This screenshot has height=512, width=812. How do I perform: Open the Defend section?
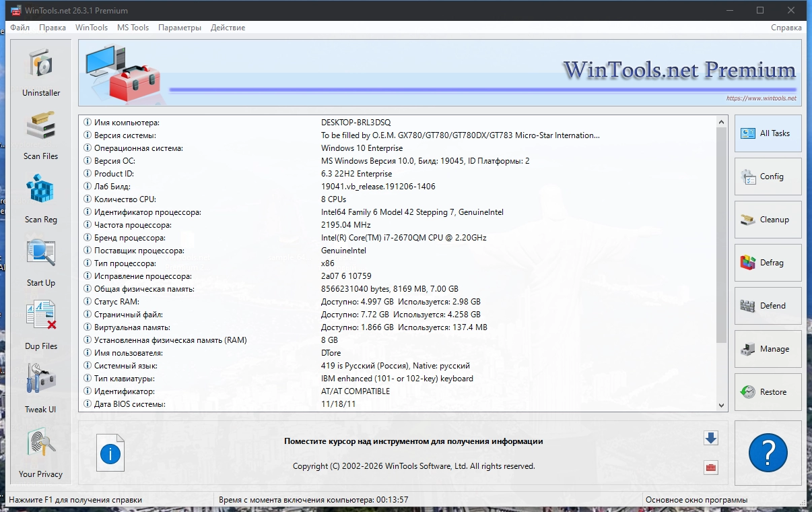768,306
